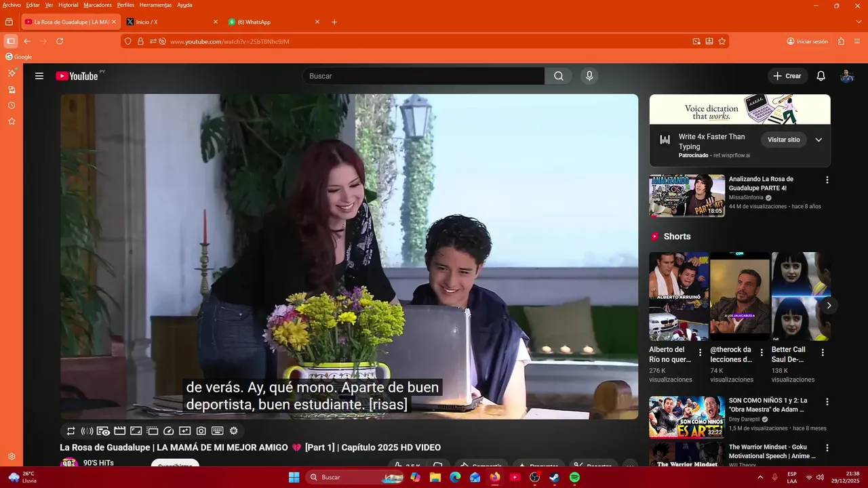Open the bookmarks star in the Firefox sidebar
The width and height of the screenshot is (868, 488).
[x=12, y=121]
